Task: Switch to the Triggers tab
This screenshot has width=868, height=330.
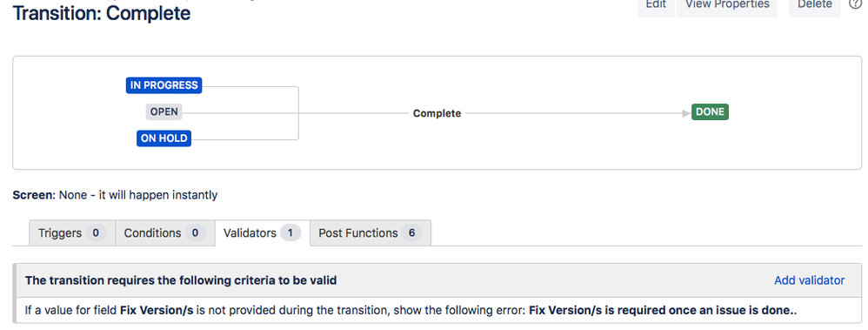Action: 72,233
